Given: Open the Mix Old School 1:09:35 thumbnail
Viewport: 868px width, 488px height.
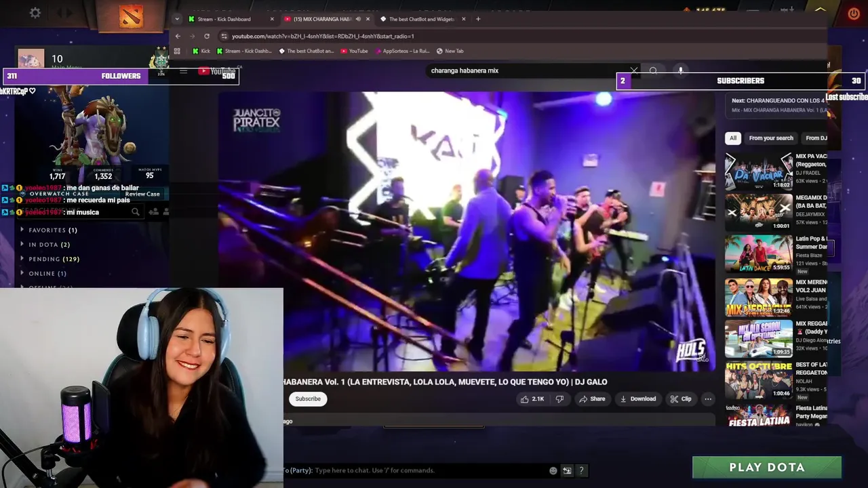Looking at the screenshot, I should 758,339.
